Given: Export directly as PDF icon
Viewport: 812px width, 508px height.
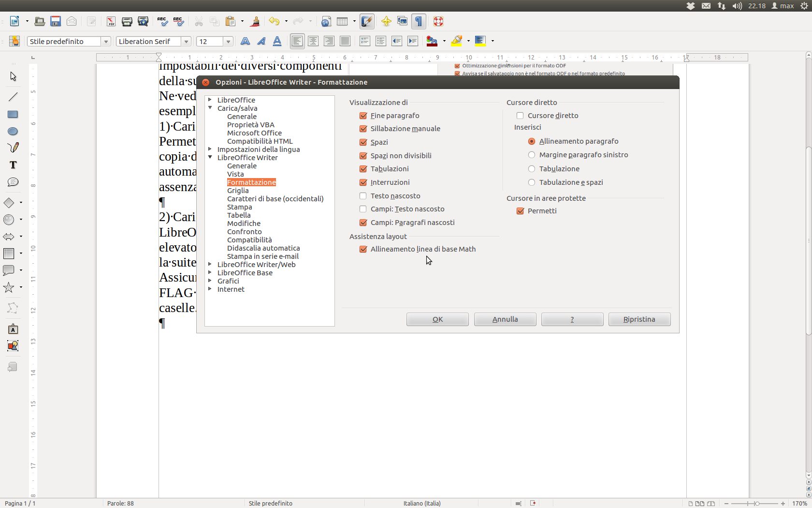Looking at the screenshot, I should click(111, 21).
